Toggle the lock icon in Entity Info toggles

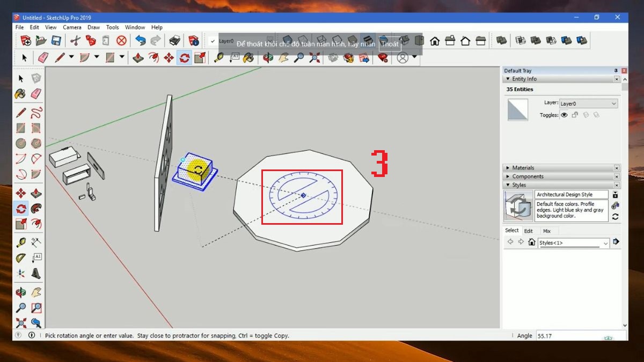[x=575, y=115]
